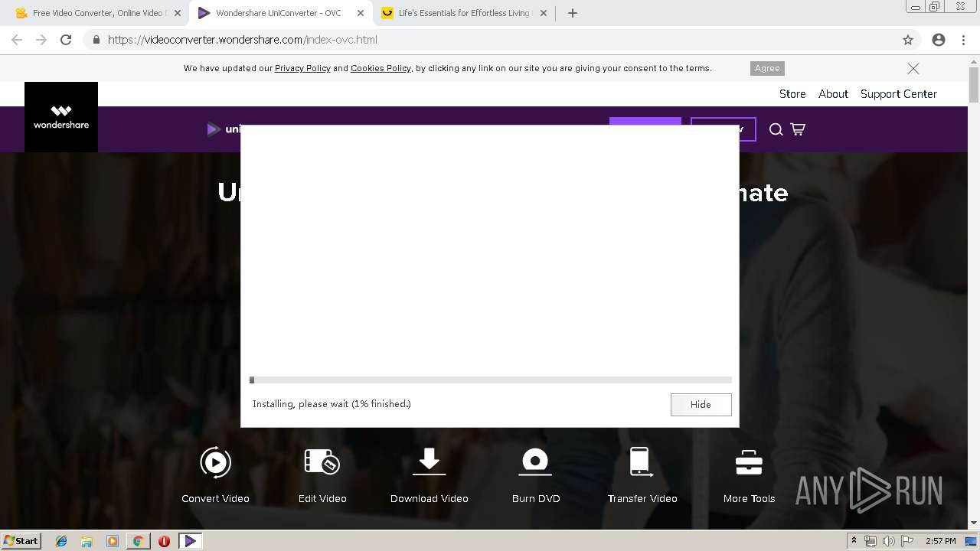Open the new tab with plus button

click(x=572, y=13)
